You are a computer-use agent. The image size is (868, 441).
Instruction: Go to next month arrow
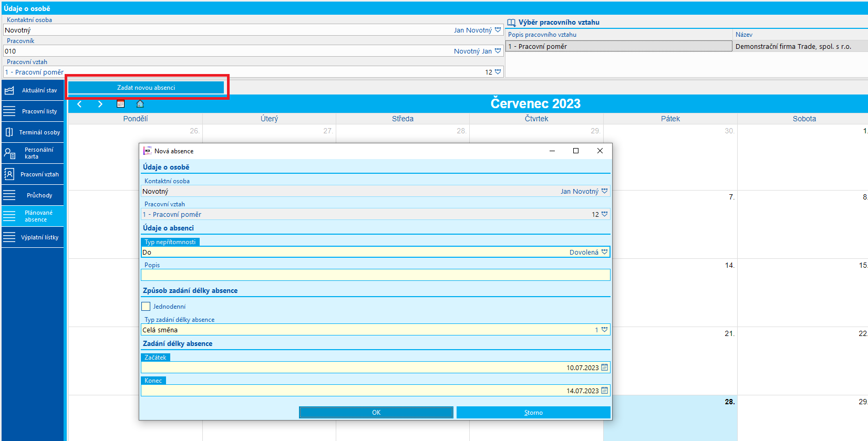click(100, 104)
